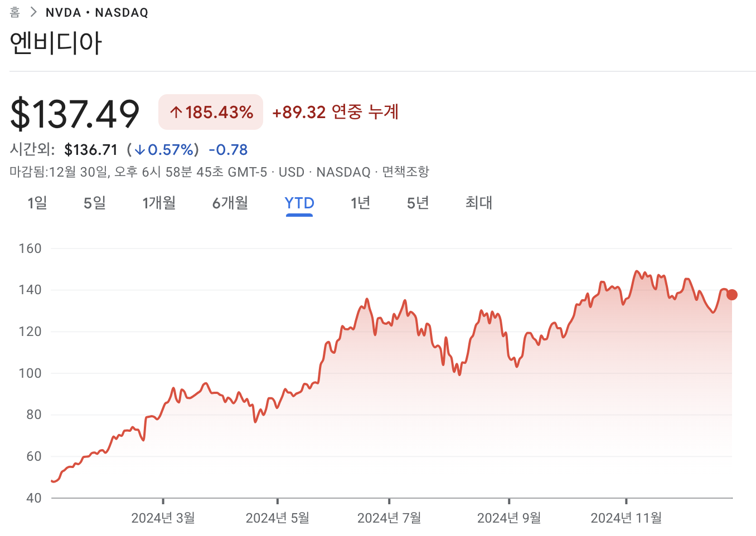Click the 2024년 11월 axis label
756x536 pixels.
(x=626, y=518)
